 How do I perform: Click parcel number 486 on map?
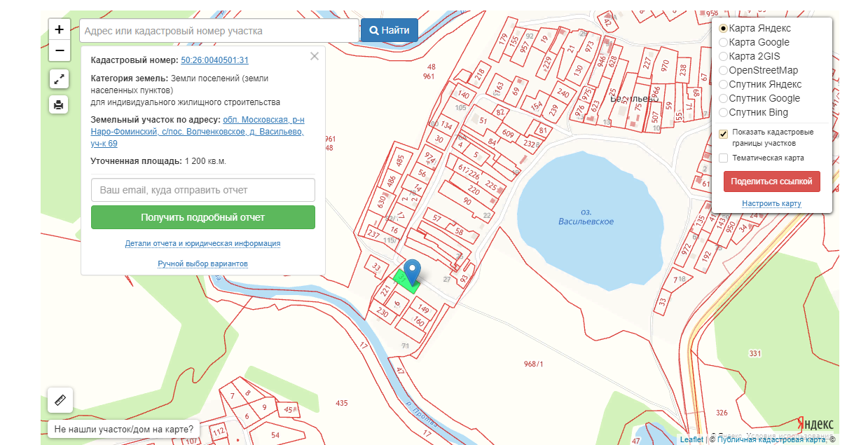[391, 181]
